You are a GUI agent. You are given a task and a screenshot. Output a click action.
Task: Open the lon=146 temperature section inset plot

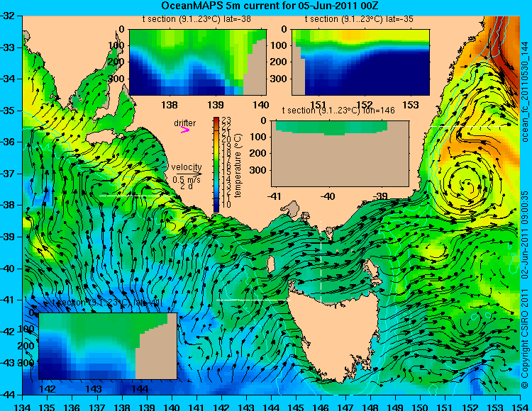[340, 154]
